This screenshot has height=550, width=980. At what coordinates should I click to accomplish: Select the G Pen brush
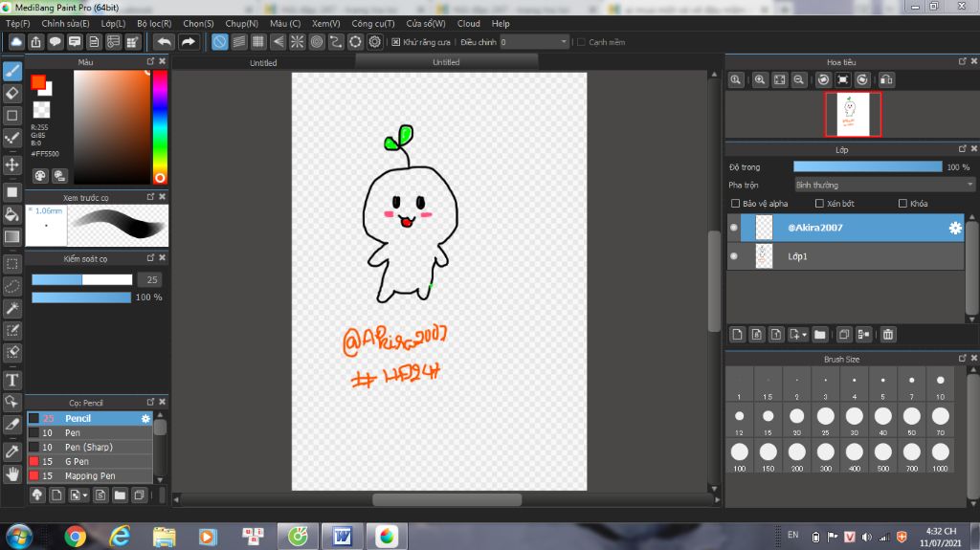tap(90, 461)
